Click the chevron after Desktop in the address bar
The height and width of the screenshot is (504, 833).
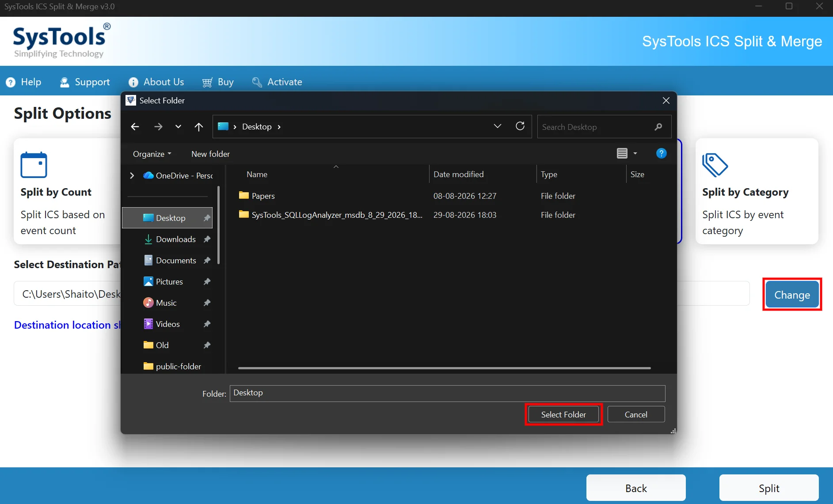279,127
